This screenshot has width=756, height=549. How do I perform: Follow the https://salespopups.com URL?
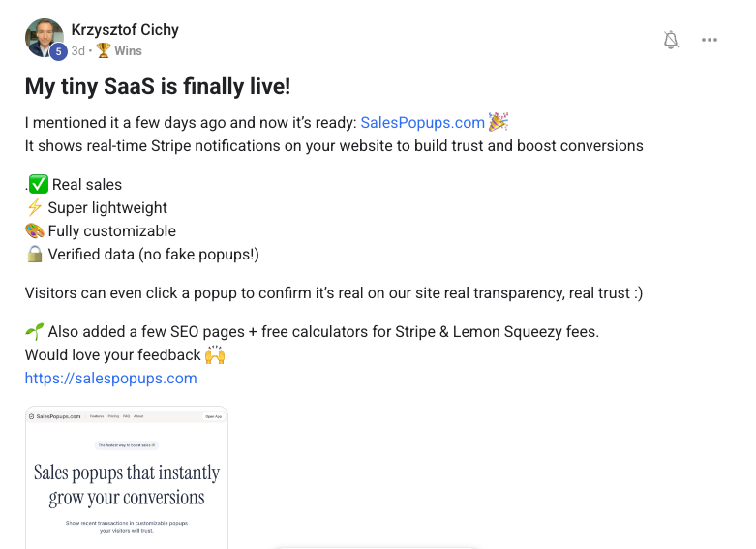coord(110,378)
